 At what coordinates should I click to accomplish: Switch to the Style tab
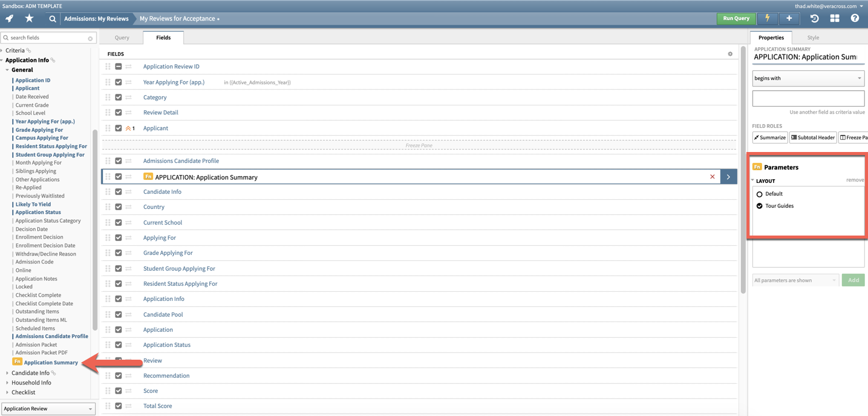point(813,37)
